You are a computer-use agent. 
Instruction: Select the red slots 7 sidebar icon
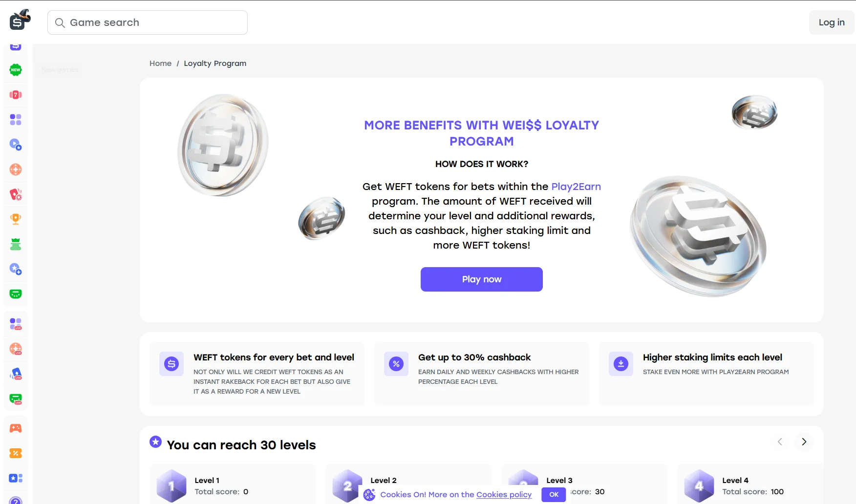(16, 95)
